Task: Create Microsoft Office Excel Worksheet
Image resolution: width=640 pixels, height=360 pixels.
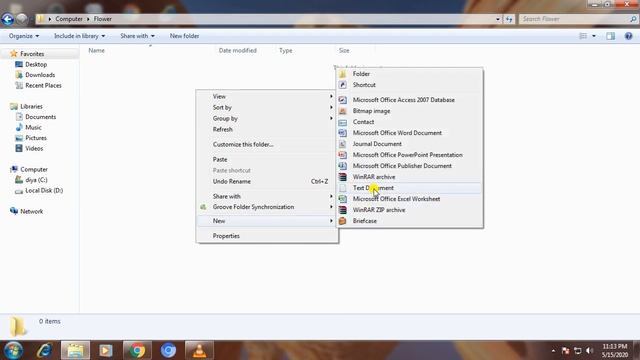Action: pyautogui.click(x=409, y=199)
